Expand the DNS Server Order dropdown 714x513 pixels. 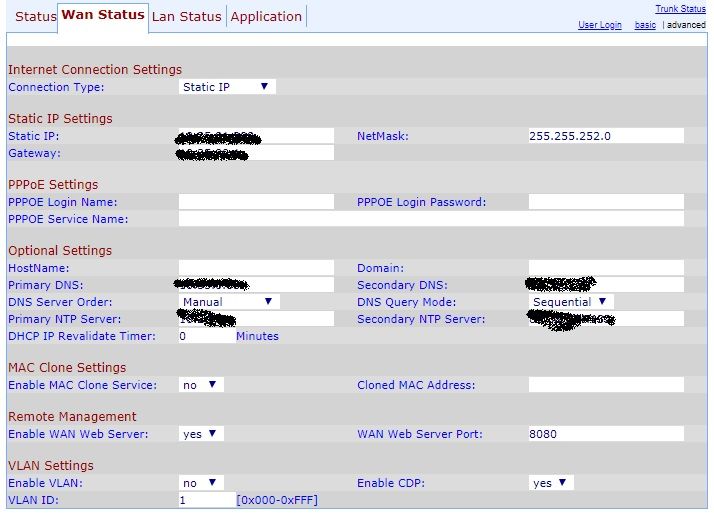[229, 301]
